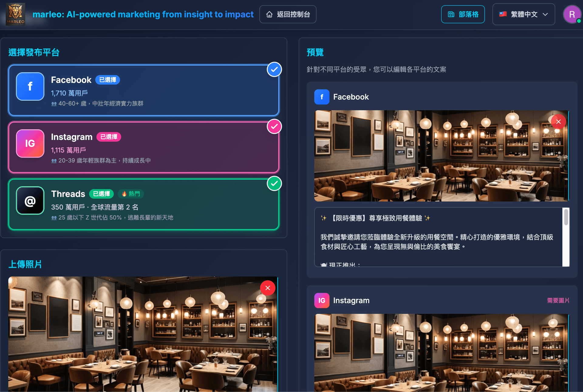The height and width of the screenshot is (392, 583).
Task: Click the 限時優惠 caption headline
Action: pos(376,218)
